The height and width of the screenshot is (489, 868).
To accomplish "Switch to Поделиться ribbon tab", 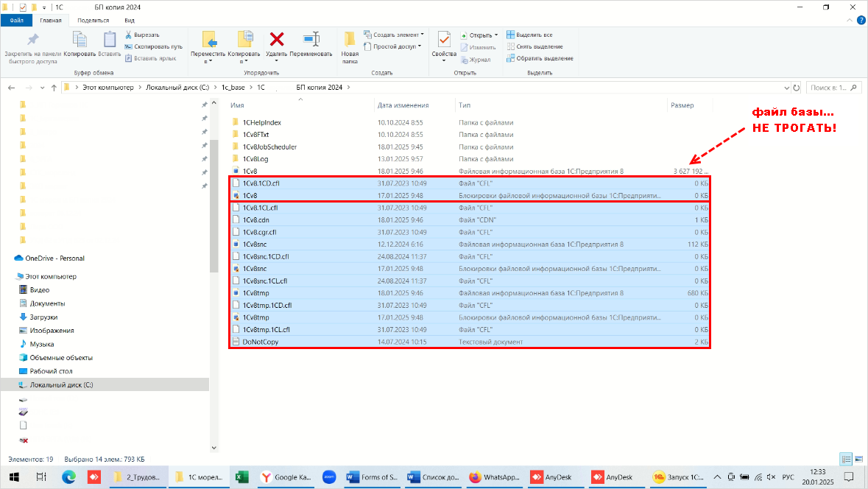I will [93, 21].
